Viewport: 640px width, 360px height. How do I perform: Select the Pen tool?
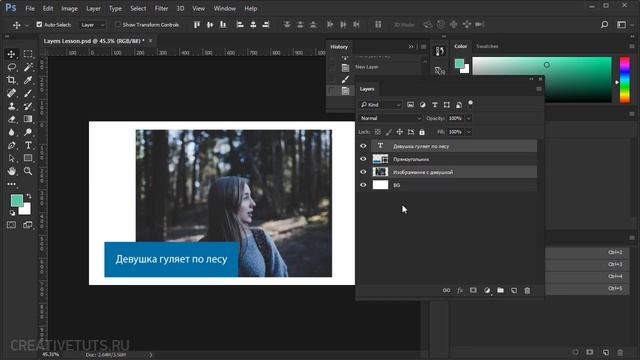tap(11, 145)
